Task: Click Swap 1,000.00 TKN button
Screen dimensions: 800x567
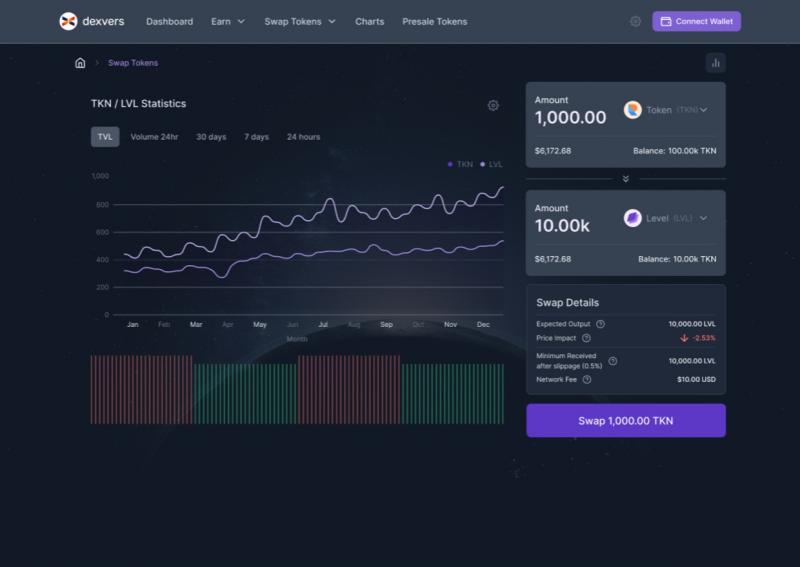Action: point(625,421)
